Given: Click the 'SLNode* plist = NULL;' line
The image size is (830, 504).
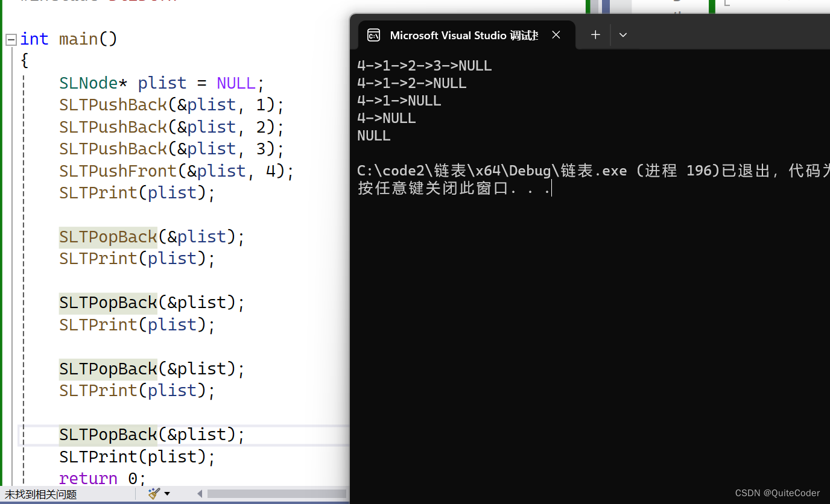Looking at the screenshot, I should pyautogui.click(x=162, y=83).
